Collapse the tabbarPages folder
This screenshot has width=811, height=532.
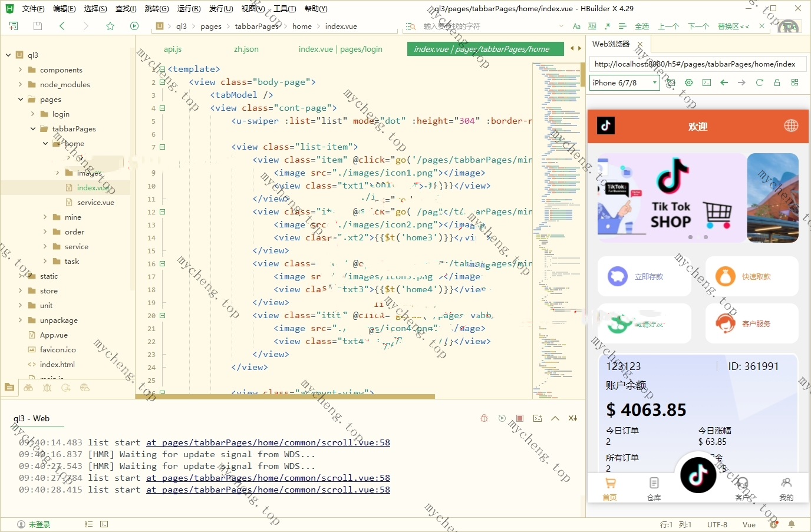[33, 128]
